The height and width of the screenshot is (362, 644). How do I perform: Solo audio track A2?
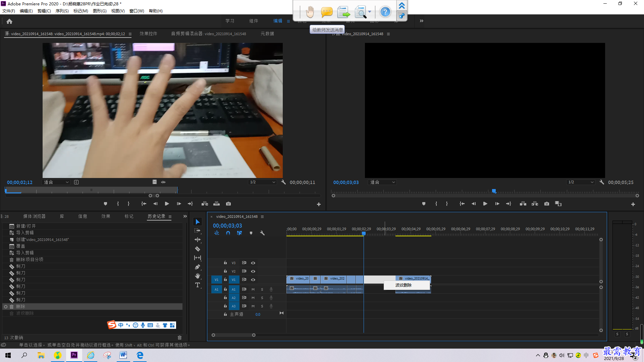[x=262, y=298]
